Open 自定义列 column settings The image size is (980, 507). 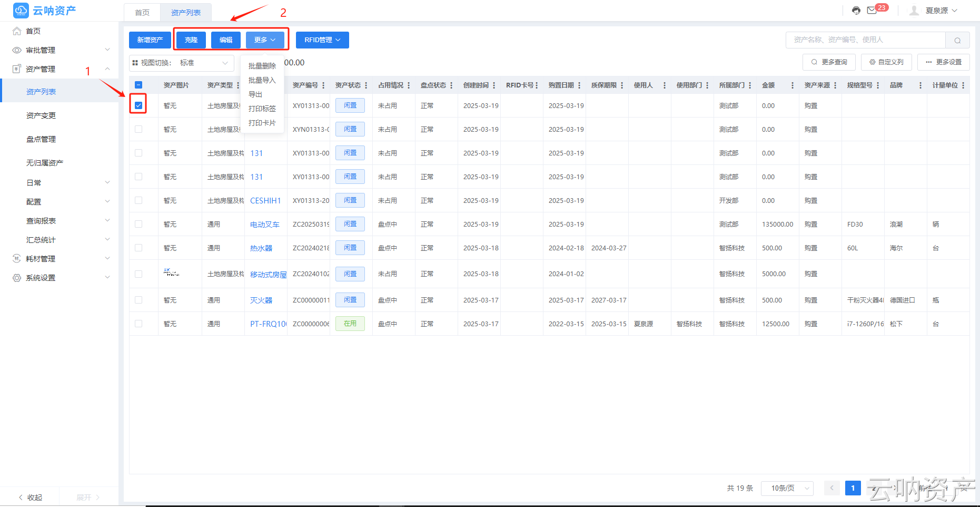click(x=886, y=62)
